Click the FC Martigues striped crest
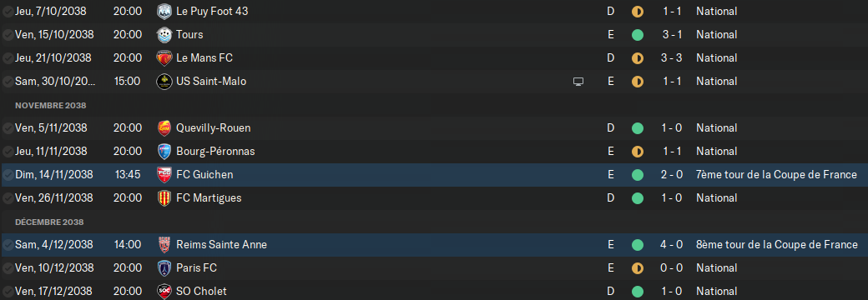 coord(164,197)
